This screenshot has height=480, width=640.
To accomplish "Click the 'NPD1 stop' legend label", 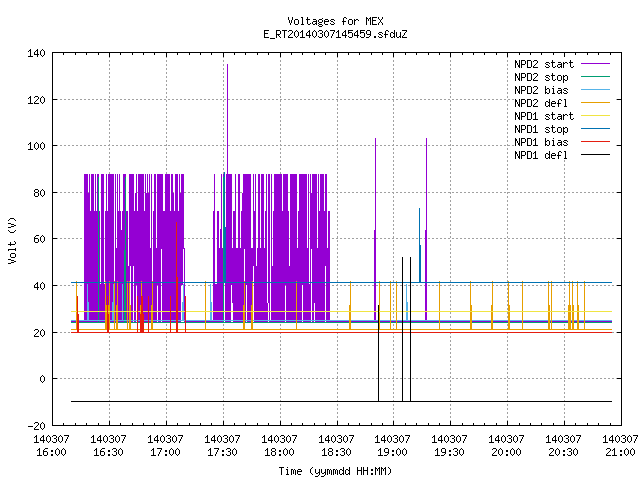I will pos(541,129).
